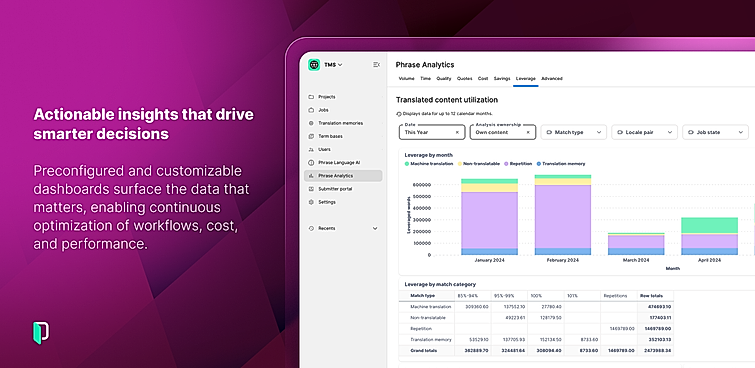Click the Locale pair filter icon
Screen dimensions: 755x368
coord(620,132)
